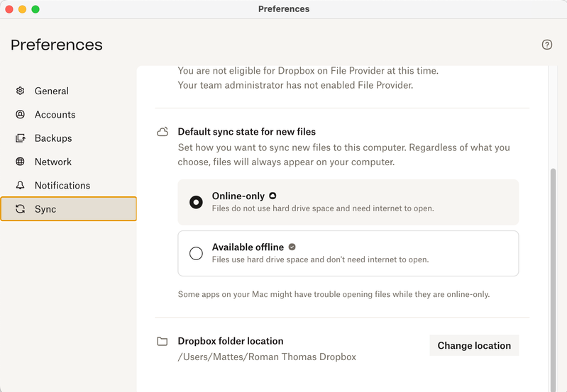The width and height of the screenshot is (567, 392).
Task: Click the folder icon beside Dropbox folder location
Action: click(x=163, y=342)
